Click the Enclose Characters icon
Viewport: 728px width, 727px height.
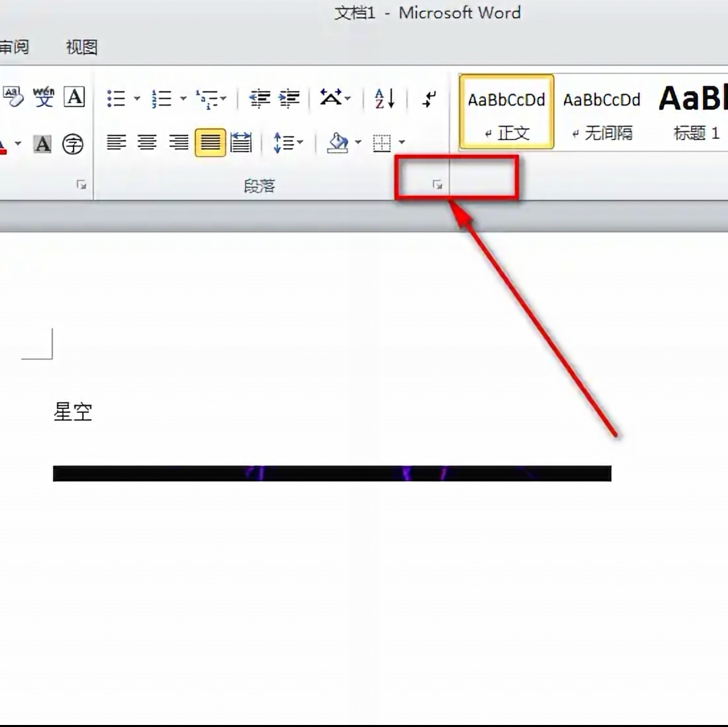click(x=73, y=144)
